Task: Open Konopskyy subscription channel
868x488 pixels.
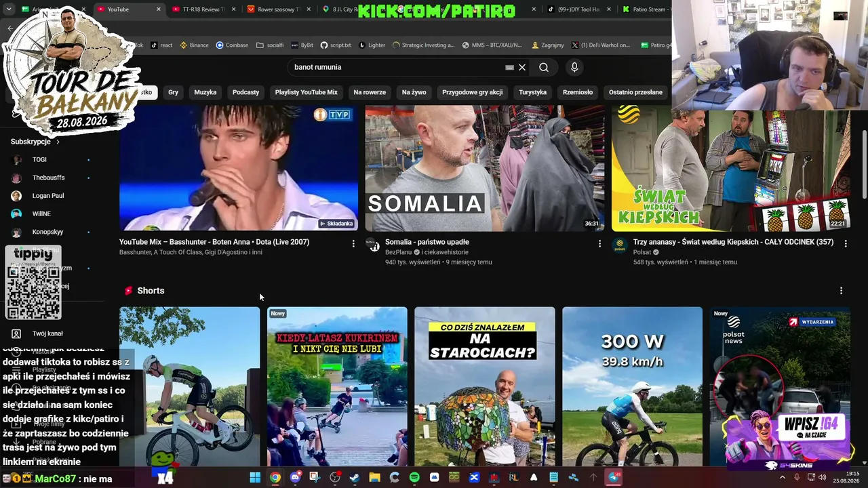Action: tap(47, 232)
